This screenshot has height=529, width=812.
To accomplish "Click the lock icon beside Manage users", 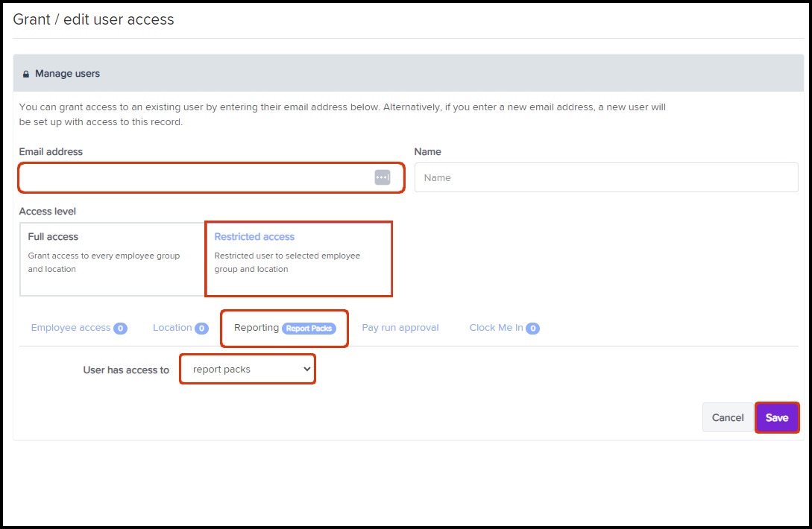I will [25, 75].
